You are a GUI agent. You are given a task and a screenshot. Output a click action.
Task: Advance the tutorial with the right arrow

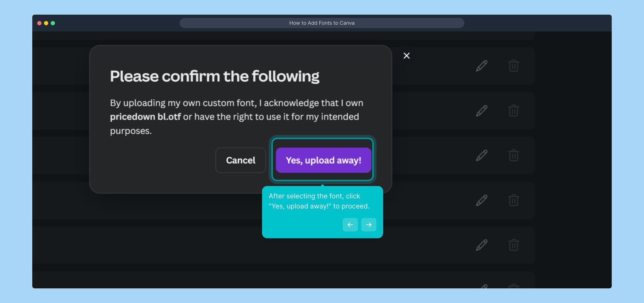tap(369, 224)
